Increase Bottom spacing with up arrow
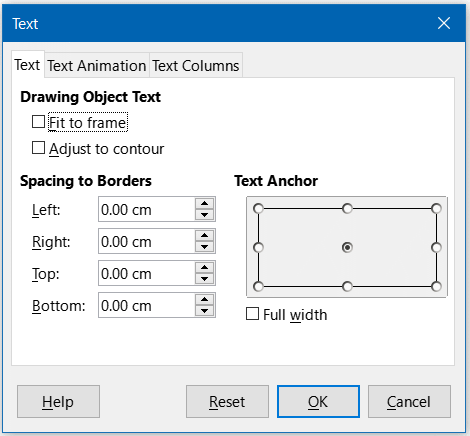This screenshot has height=436, width=470. coord(205,300)
